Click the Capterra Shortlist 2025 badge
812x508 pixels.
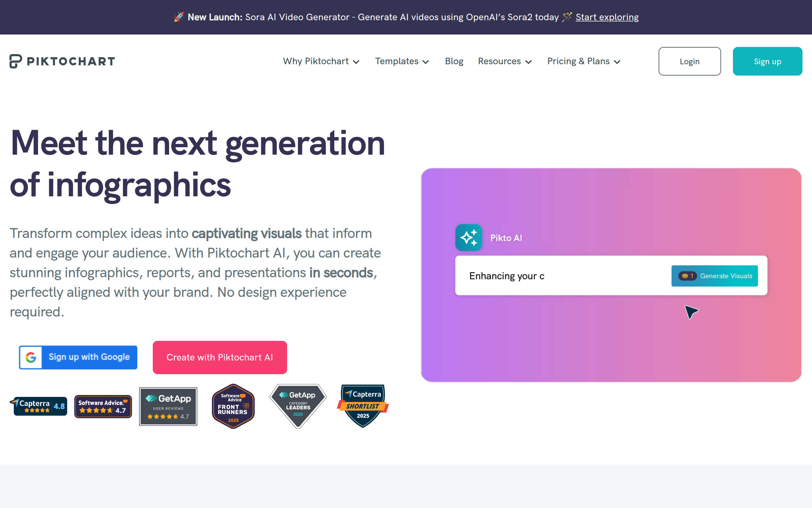pyautogui.click(x=363, y=405)
